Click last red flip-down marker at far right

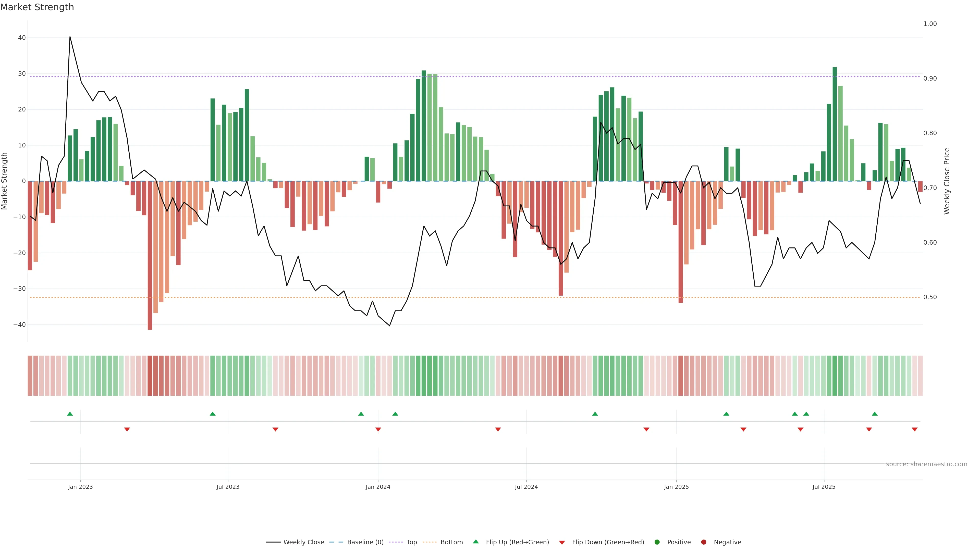pos(915,429)
